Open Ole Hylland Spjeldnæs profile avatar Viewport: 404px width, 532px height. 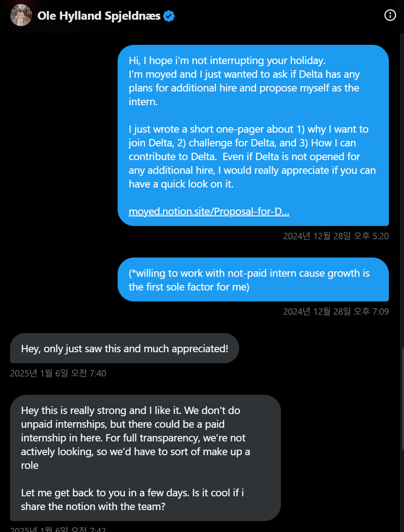tap(21, 15)
